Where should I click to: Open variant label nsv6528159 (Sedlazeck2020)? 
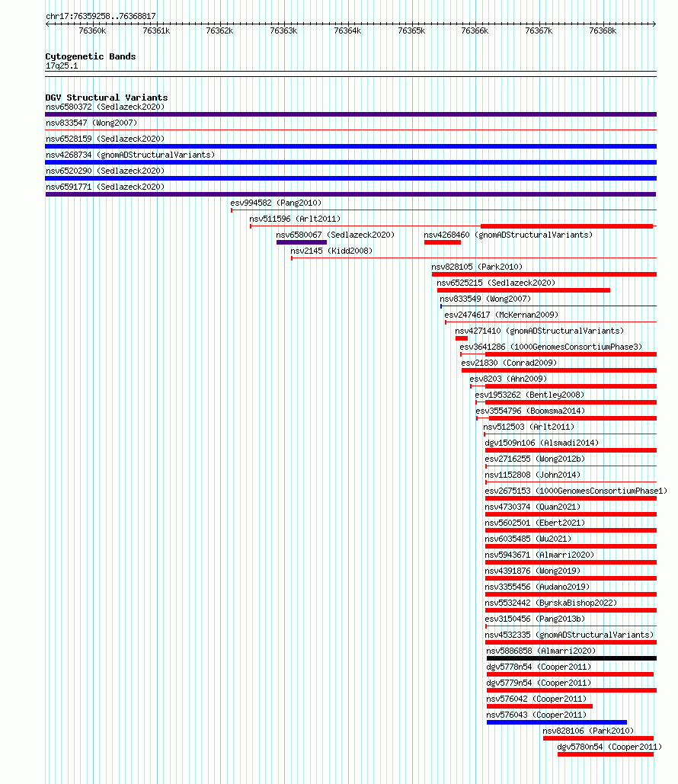click(x=105, y=139)
